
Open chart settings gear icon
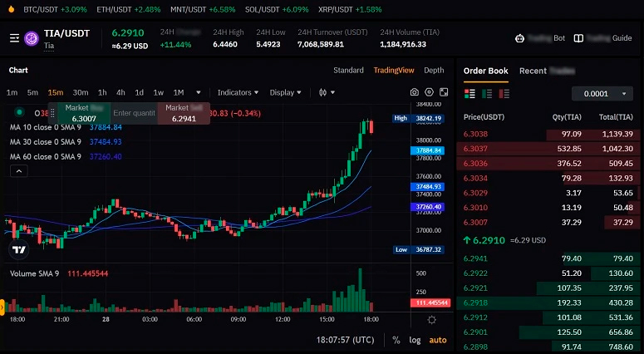pyautogui.click(x=430, y=92)
